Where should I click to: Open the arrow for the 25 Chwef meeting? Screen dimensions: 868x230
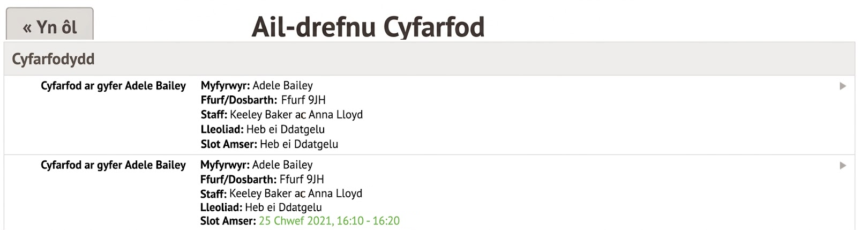tap(842, 166)
